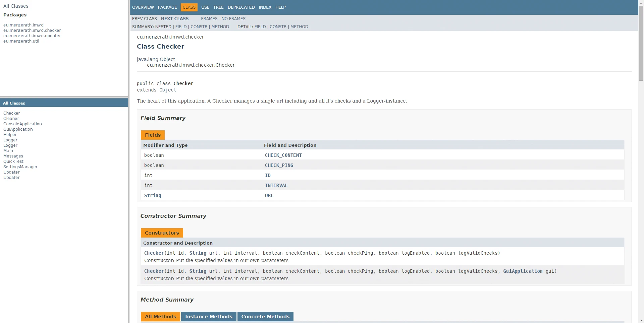Jump to CONSTR in the detail row
Image resolution: width=644 pixels, height=323 pixels.
click(x=278, y=27)
